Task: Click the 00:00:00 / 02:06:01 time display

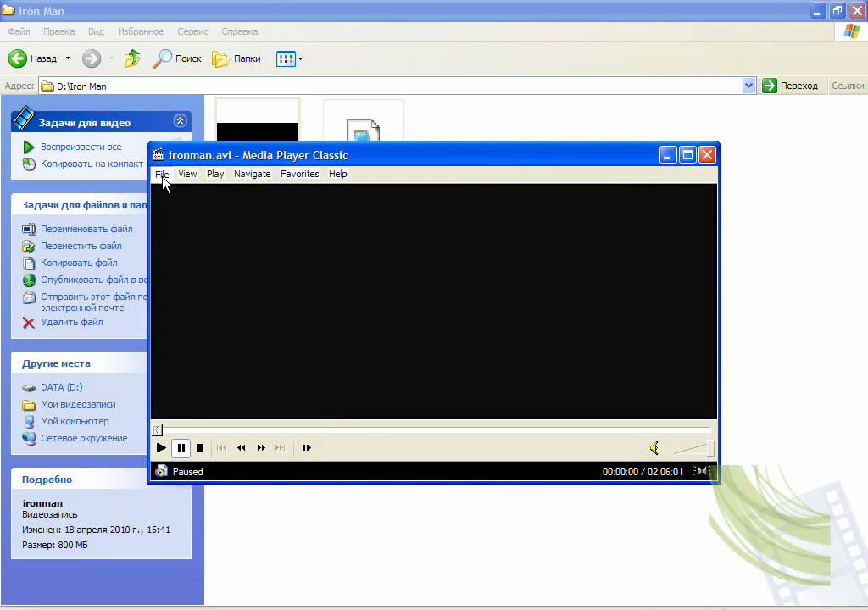Action: (643, 472)
